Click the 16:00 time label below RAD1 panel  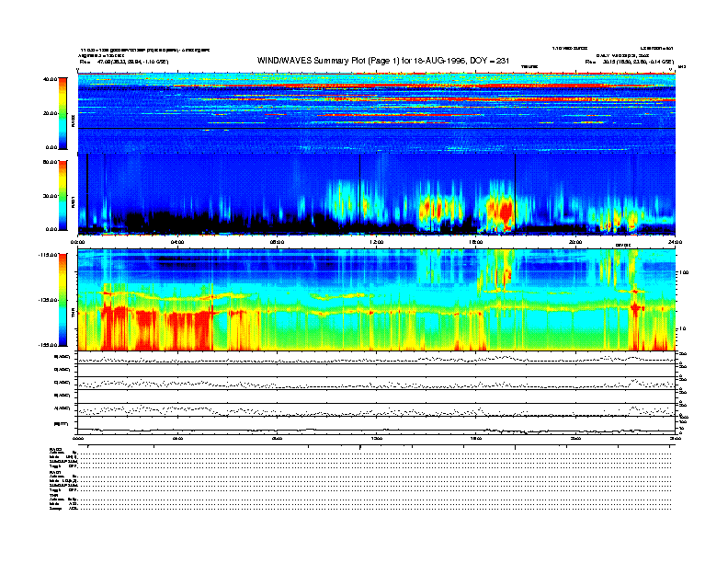coord(476,242)
